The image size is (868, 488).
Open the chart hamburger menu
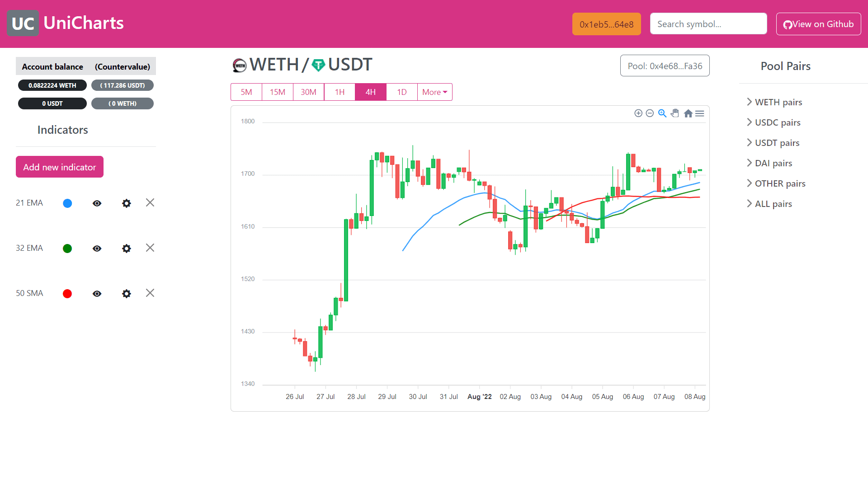point(700,113)
